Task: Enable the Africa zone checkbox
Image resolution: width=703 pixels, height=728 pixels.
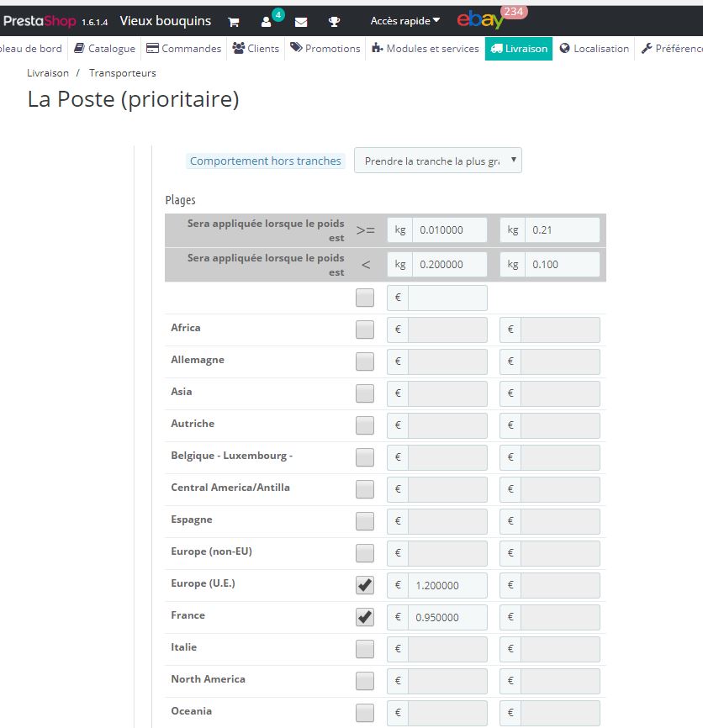Action: click(365, 330)
